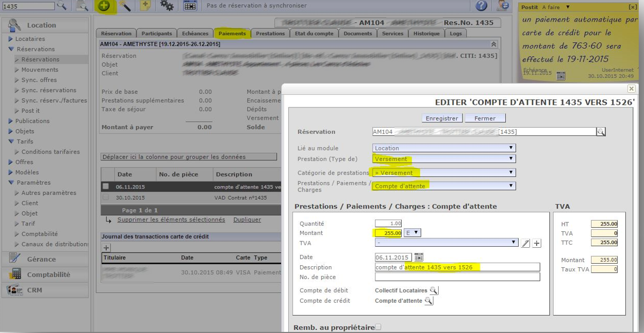Search Compte de débit with magnifier icon
Image resolution: width=644 pixels, height=333 pixels.
coord(434,291)
